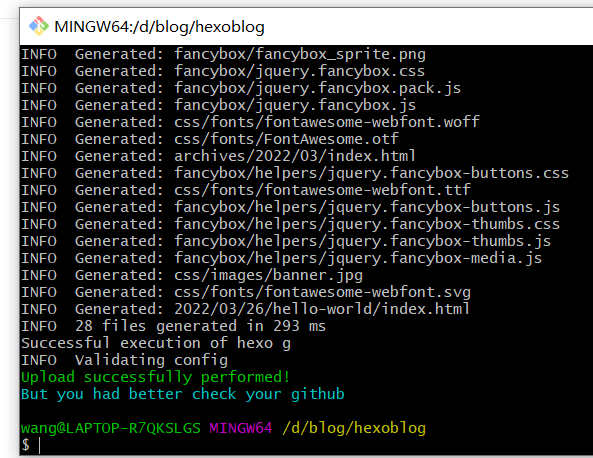Select the line ending with jquery.fancybox.css

tap(223, 71)
